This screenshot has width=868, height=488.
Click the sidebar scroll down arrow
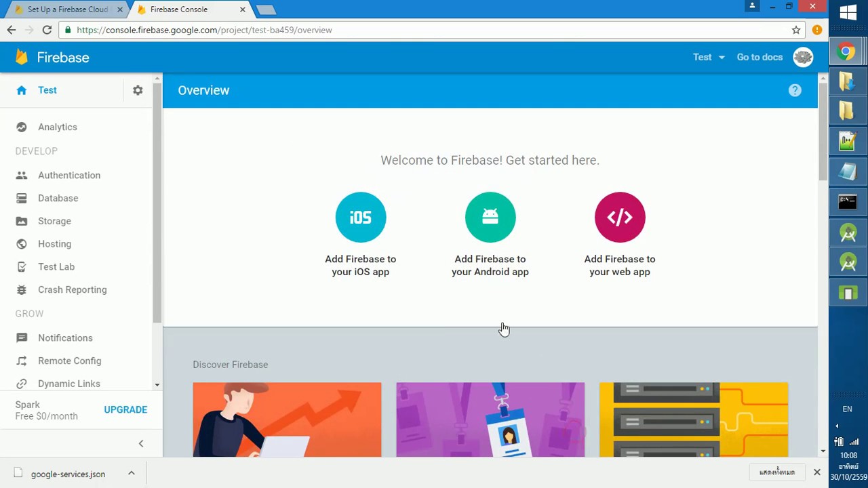click(157, 385)
